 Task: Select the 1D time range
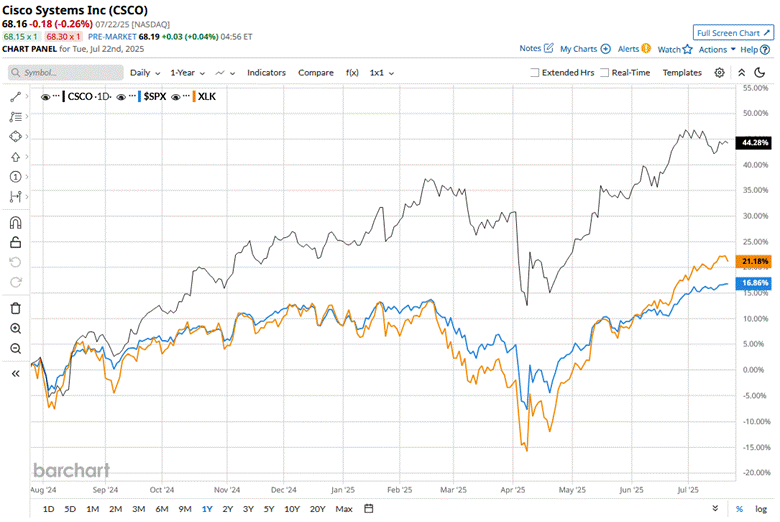tap(48, 509)
